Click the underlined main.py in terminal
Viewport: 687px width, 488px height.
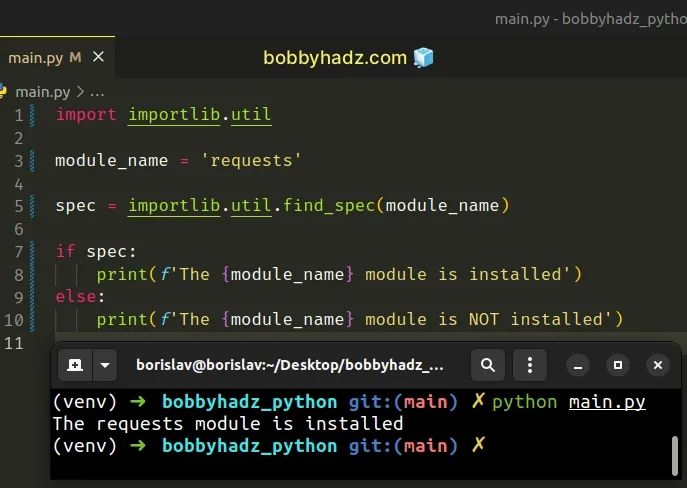(607, 403)
